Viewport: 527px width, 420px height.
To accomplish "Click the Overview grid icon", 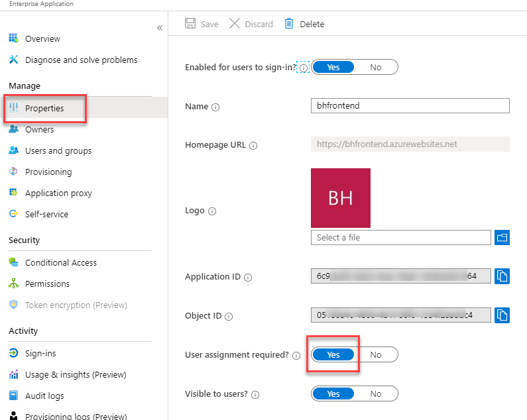I will (13, 38).
